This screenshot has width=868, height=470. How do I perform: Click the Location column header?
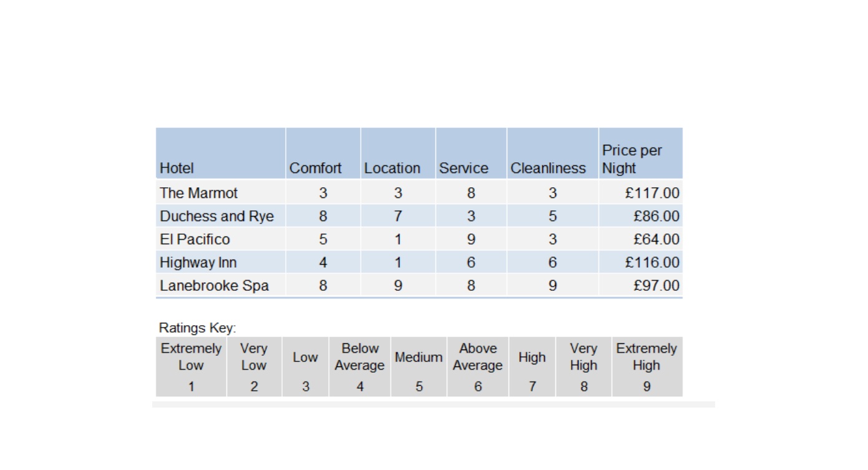(x=398, y=154)
